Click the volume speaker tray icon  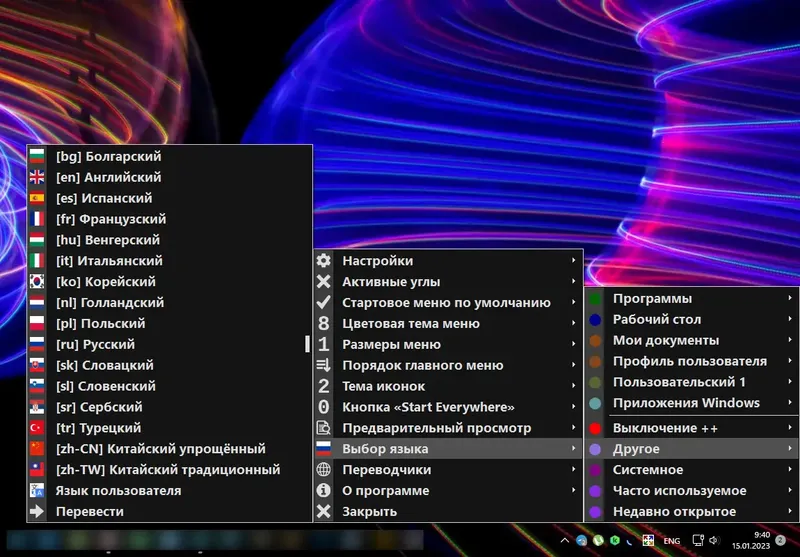pos(713,541)
